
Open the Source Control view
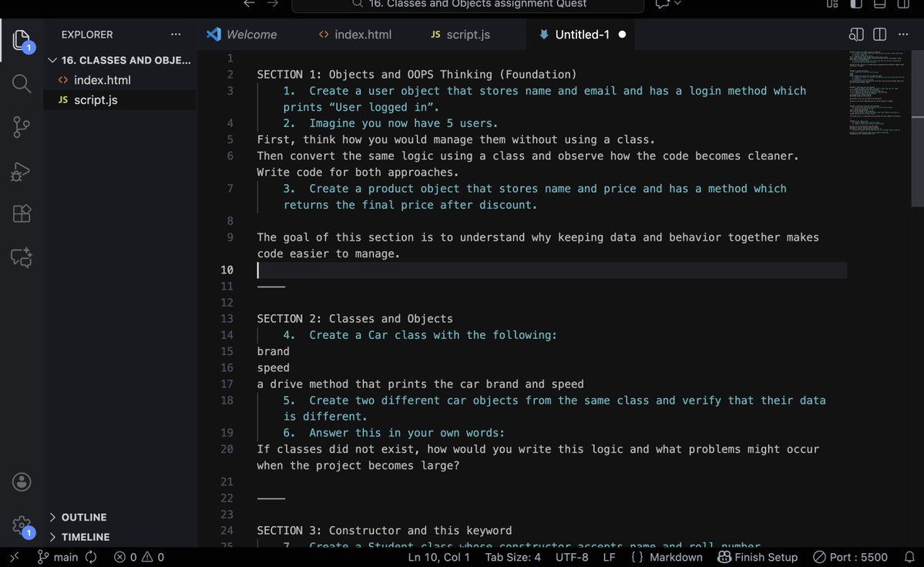(x=22, y=127)
